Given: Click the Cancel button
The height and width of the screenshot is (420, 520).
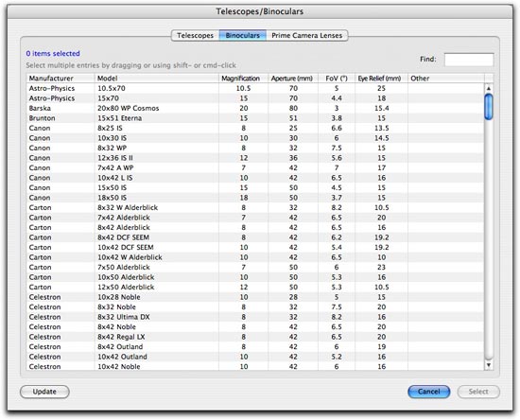Looking at the screenshot, I should click(429, 392).
